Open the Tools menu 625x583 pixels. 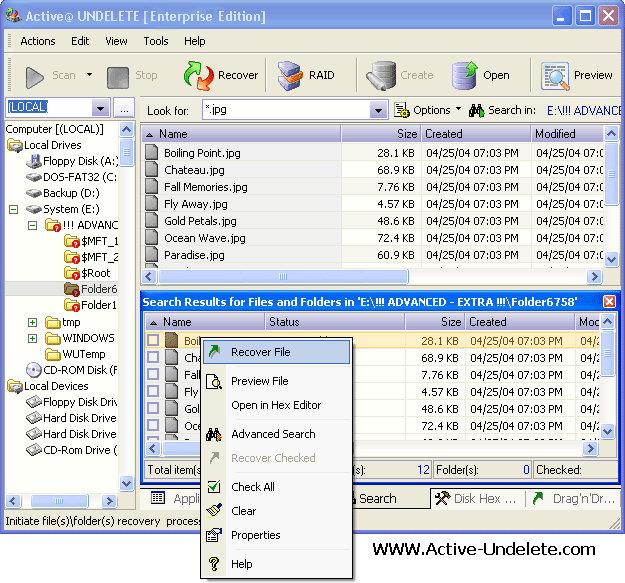156,41
